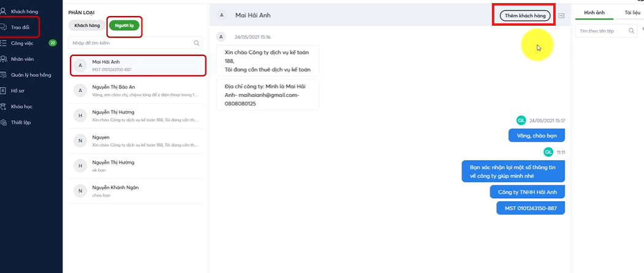Click the Trao đổi chat icon
This screenshot has width=644, height=273.
pos(3,27)
